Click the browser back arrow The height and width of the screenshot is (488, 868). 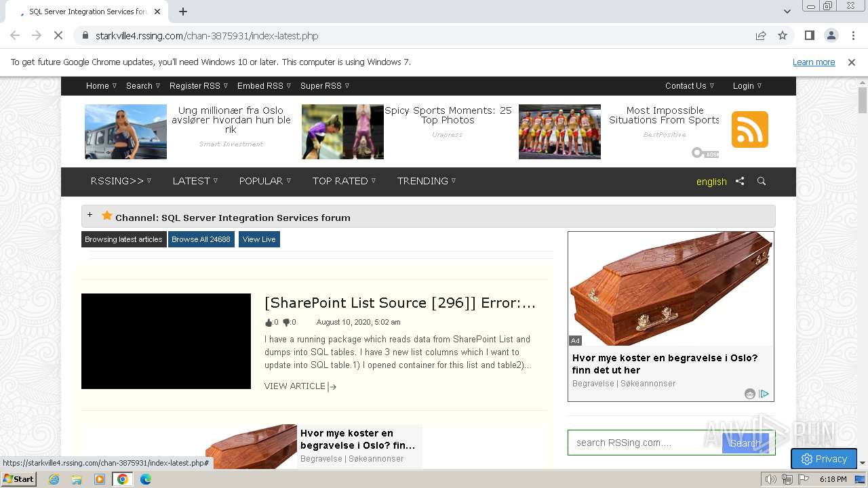point(15,35)
